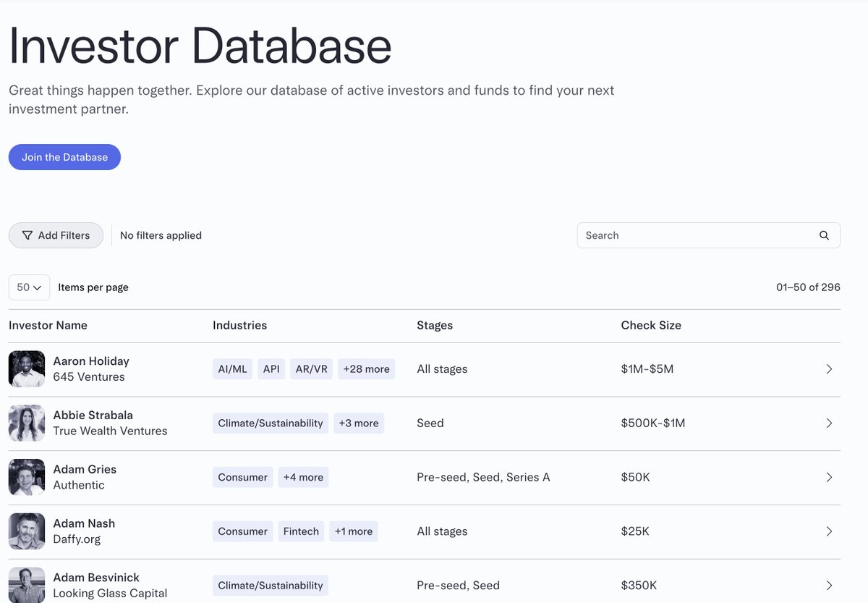Open Aaron Holiday row chevron arrow
Viewport: 868px width, 603px height.
[x=829, y=369]
